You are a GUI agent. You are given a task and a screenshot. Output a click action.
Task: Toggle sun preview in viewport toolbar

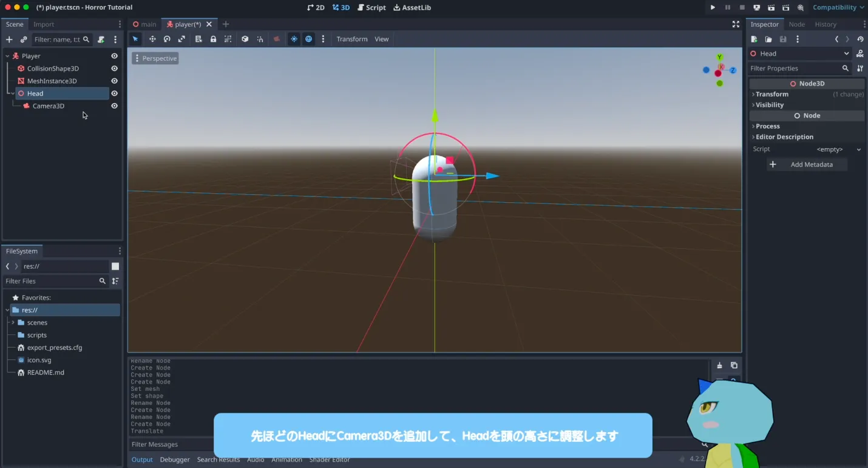[294, 39]
